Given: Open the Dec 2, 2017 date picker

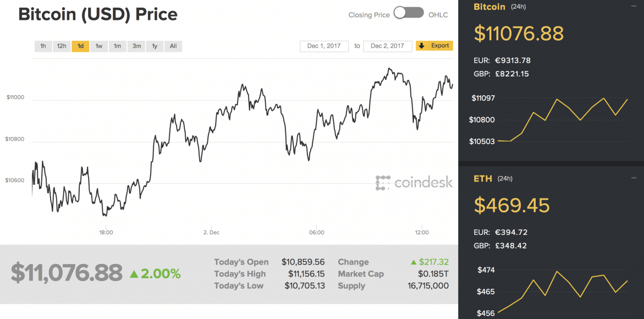Looking at the screenshot, I should pyautogui.click(x=387, y=46).
